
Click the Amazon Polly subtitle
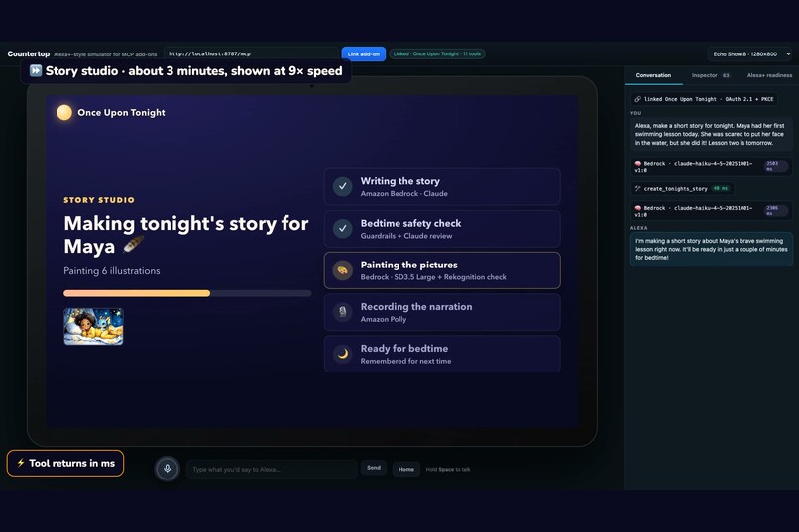pyautogui.click(x=384, y=319)
